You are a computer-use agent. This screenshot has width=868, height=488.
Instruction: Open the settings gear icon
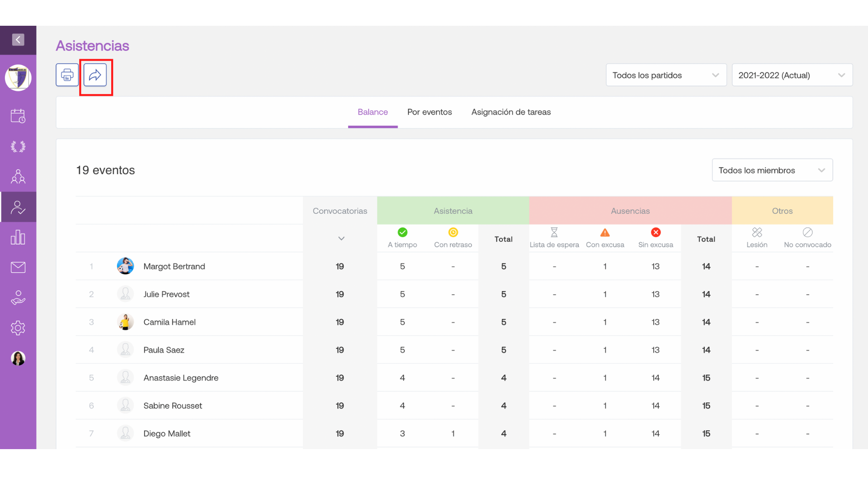pyautogui.click(x=18, y=328)
